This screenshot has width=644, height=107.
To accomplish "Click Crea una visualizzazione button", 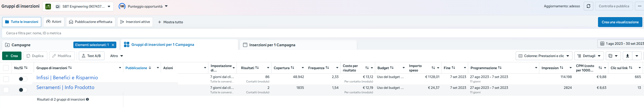I will pyautogui.click(x=620, y=22).
